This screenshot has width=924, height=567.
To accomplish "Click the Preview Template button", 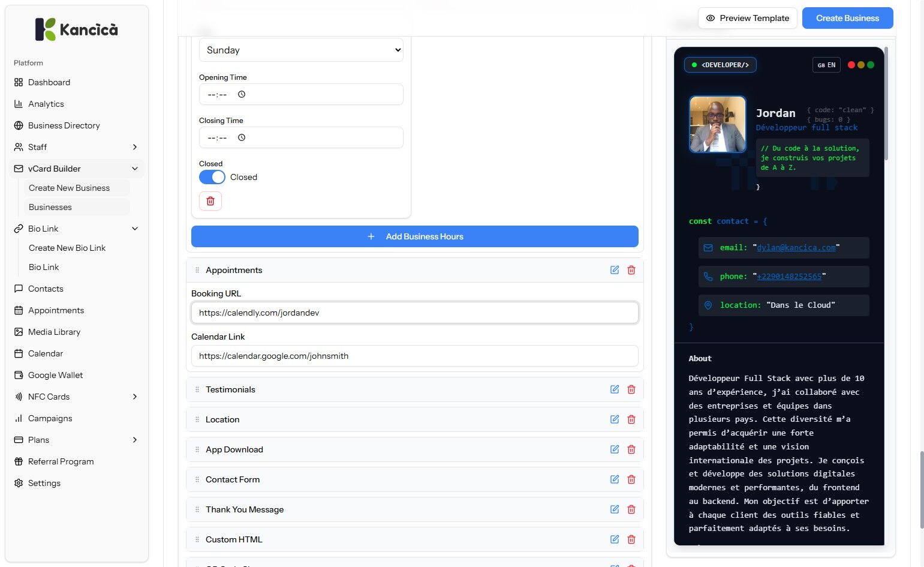I will coord(748,18).
